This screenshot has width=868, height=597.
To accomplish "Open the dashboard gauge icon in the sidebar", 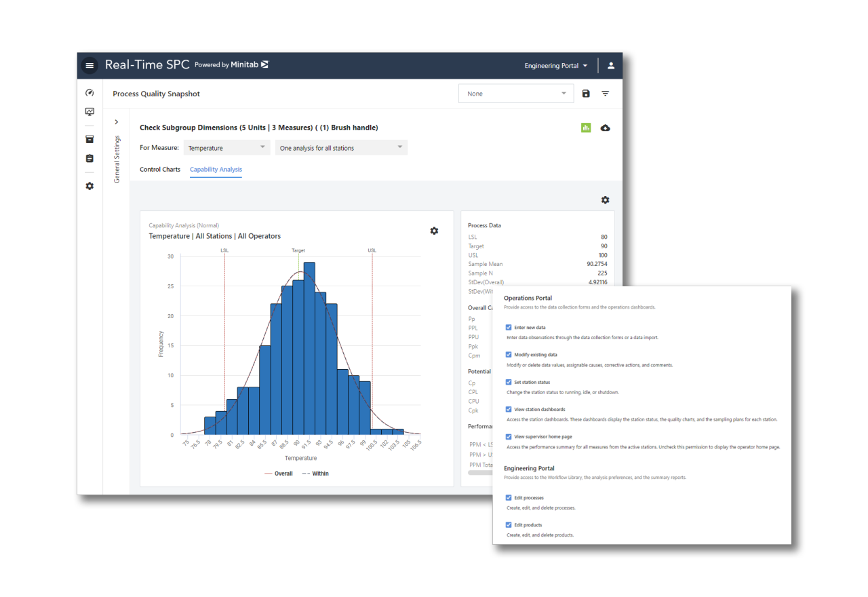I will (x=90, y=91).
